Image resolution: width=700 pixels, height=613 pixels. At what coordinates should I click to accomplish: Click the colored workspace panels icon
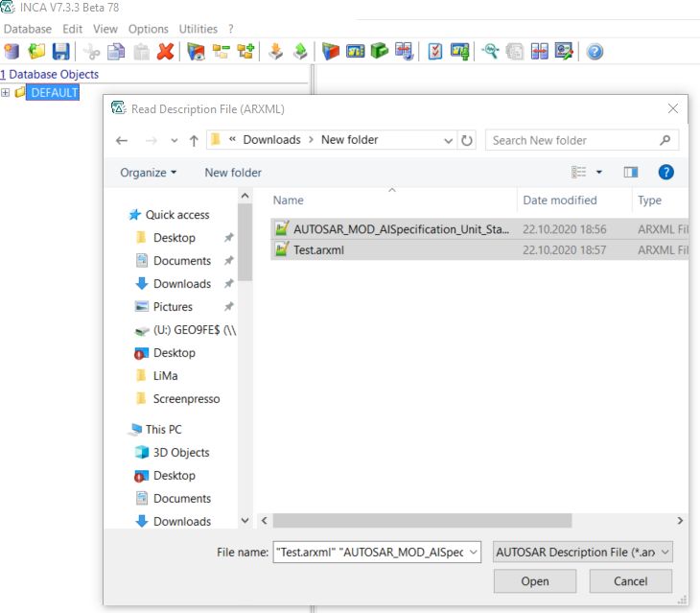pos(331,52)
